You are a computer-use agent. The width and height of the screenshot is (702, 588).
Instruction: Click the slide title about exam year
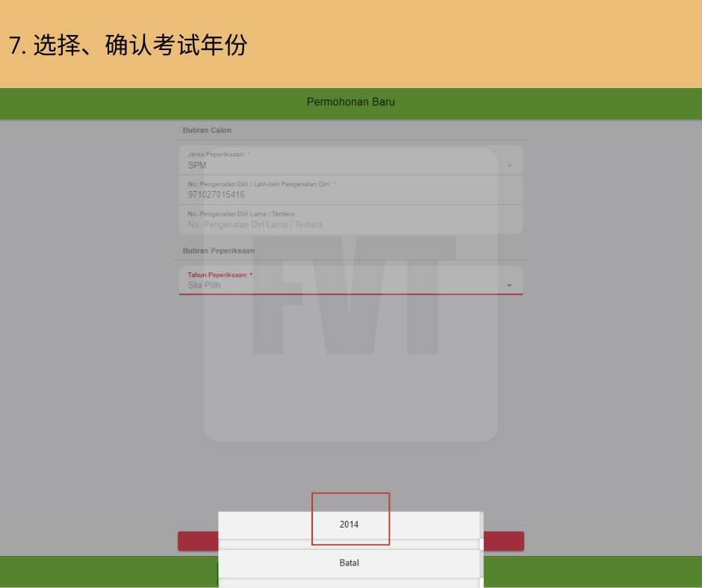pyautogui.click(x=128, y=46)
